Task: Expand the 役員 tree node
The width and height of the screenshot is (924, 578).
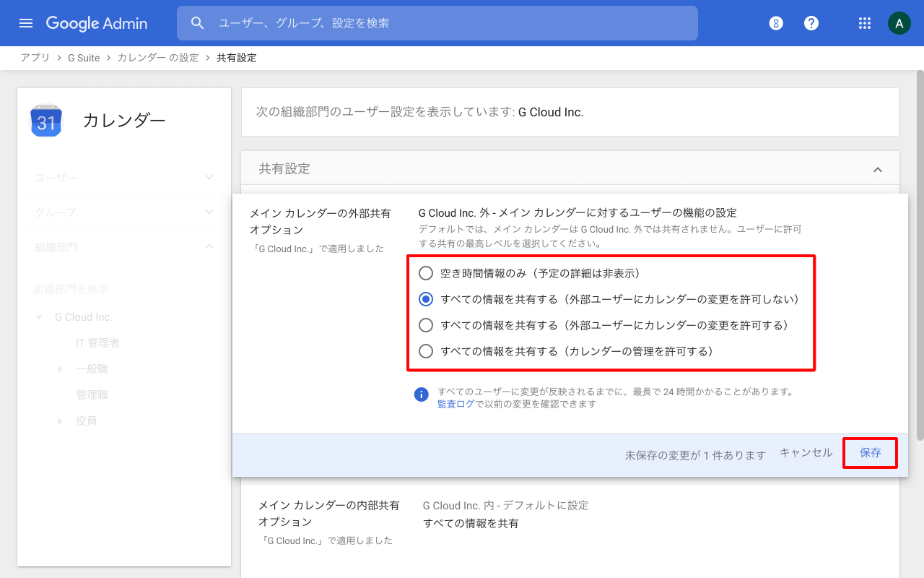Action: click(61, 421)
